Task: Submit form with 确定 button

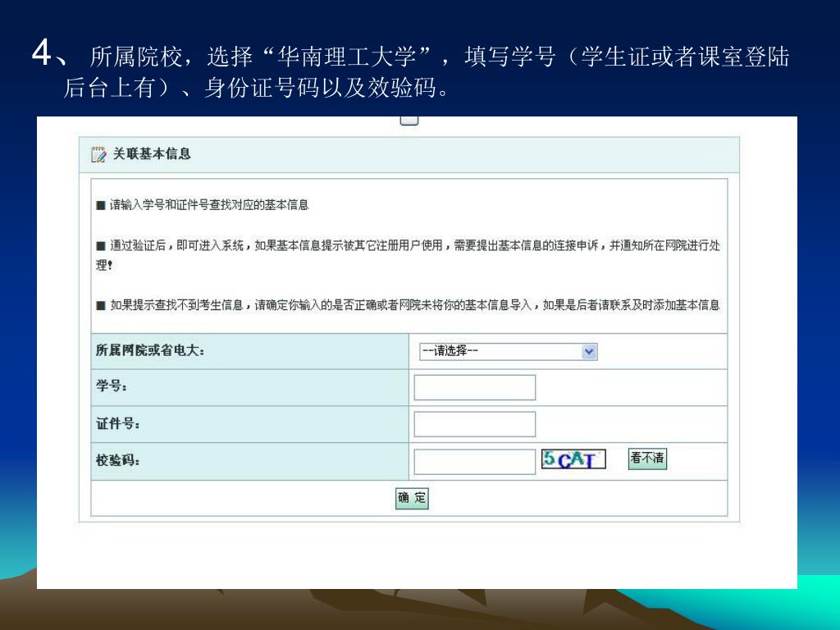Action: [x=412, y=498]
